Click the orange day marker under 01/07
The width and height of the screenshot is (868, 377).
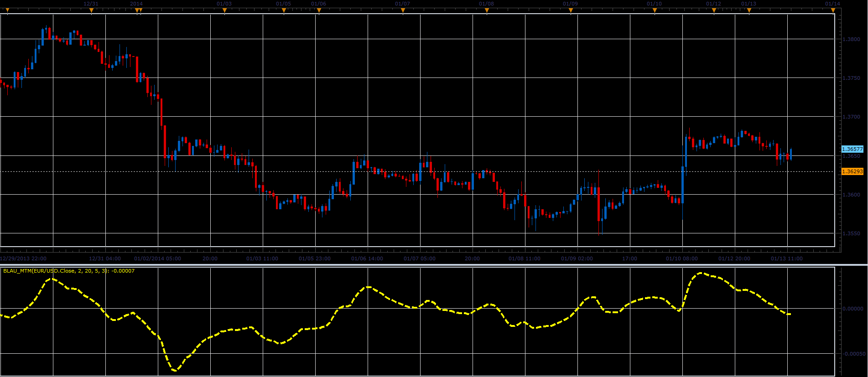[x=403, y=10]
